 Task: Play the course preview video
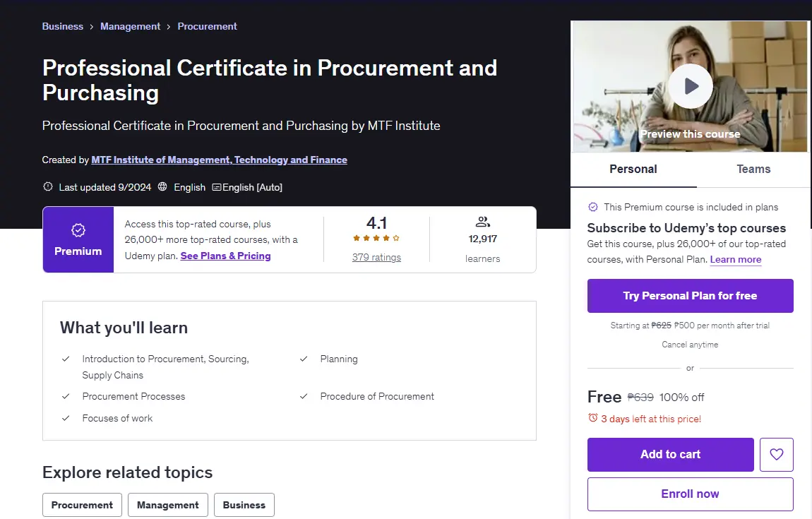(691, 86)
